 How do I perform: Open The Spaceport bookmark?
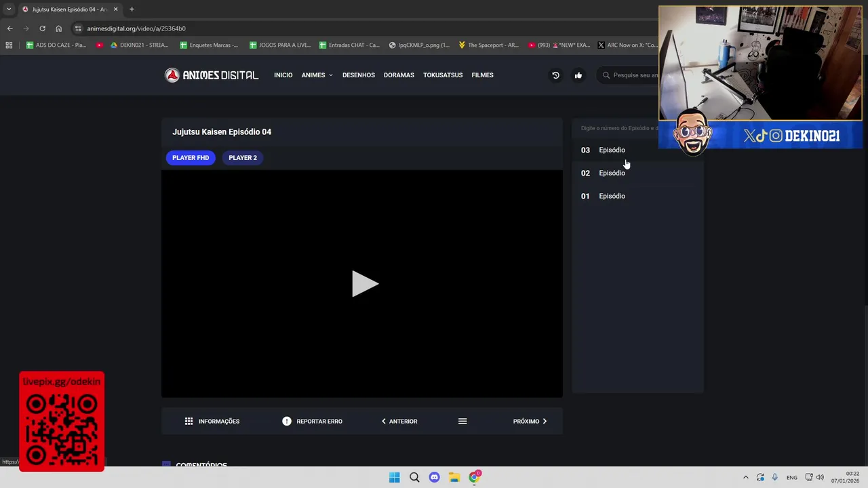point(488,45)
